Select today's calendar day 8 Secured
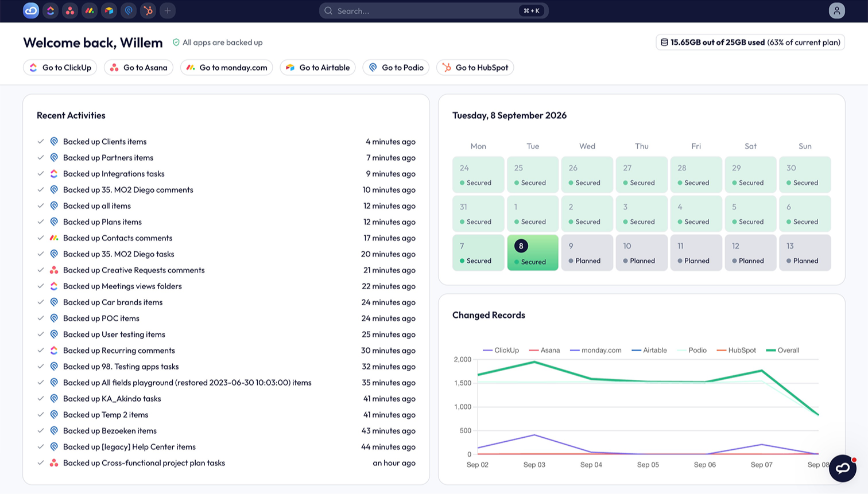Viewport: 868px width, 494px height. pos(533,252)
